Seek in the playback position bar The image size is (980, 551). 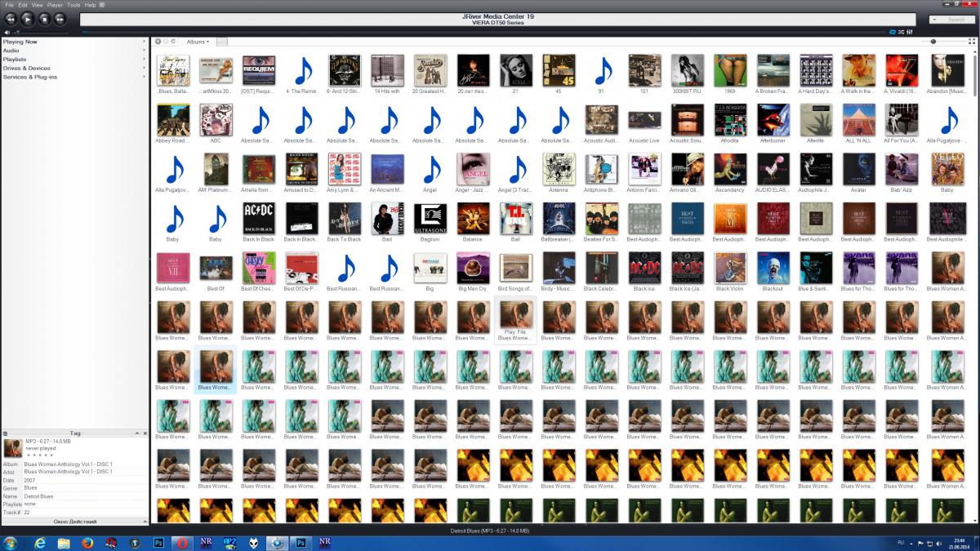pos(483,33)
